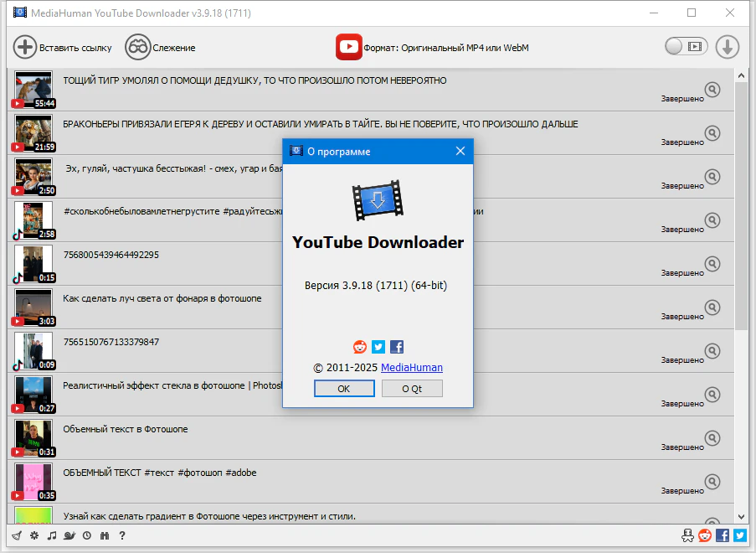The image size is (756, 553).
Task: Select TikTok thumbnail with duration 0:15
Action: pyautogui.click(x=33, y=264)
